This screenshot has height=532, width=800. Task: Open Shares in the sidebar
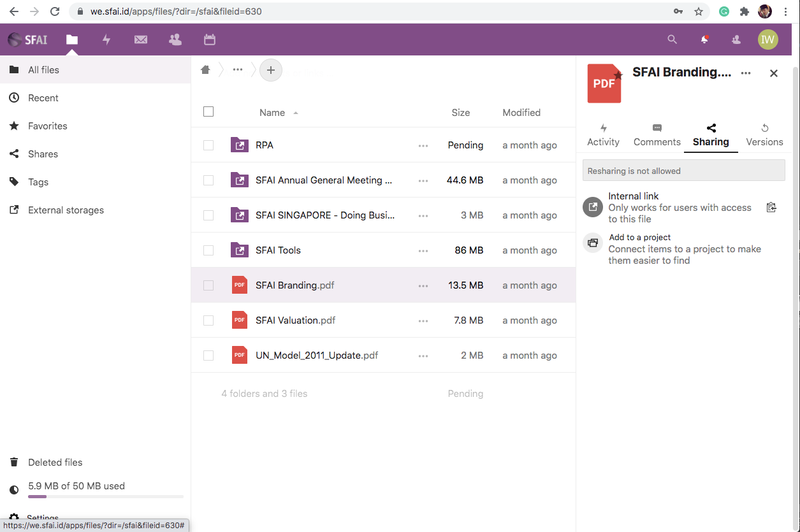coord(96,154)
